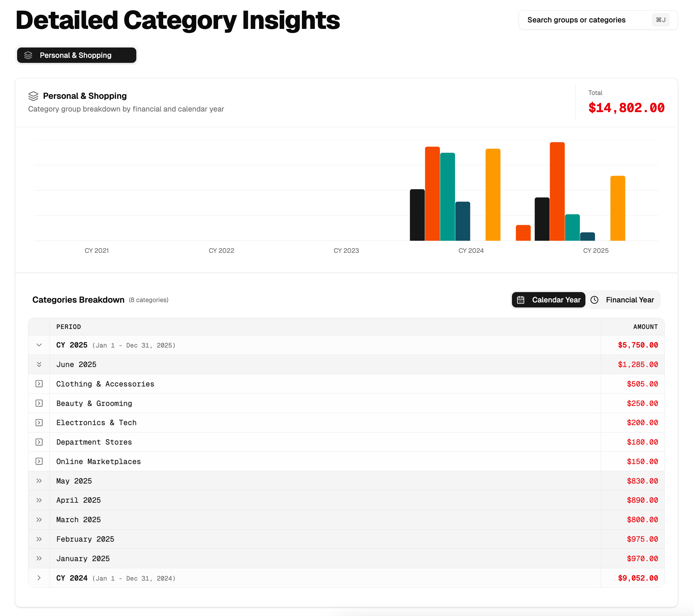Open transaction details for Online Marketplaces
Viewport: 694px width, 616px height.
(39, 461)
